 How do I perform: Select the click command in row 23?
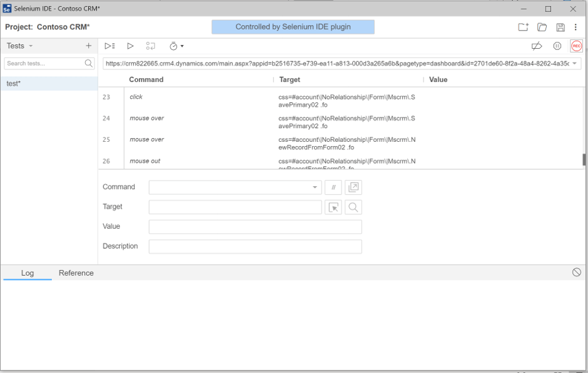pos(136,97)
